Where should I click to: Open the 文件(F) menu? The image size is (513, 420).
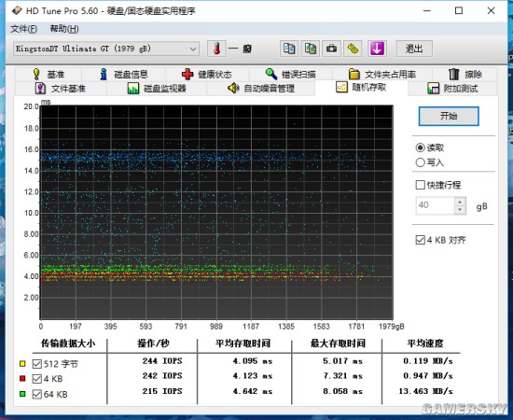tap(23, 29)
